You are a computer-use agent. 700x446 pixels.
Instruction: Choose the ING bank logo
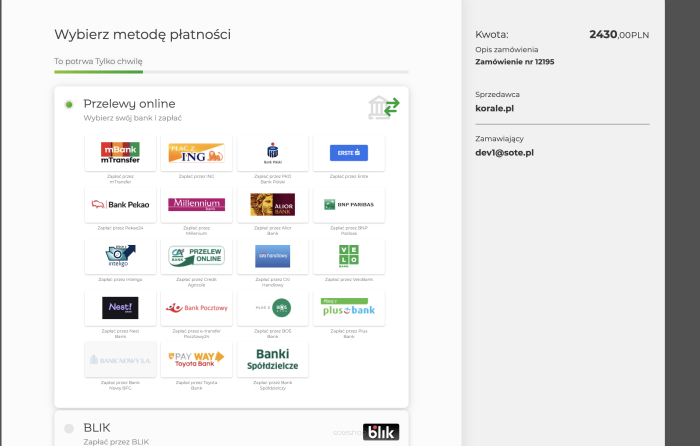(x=196, y=153)
